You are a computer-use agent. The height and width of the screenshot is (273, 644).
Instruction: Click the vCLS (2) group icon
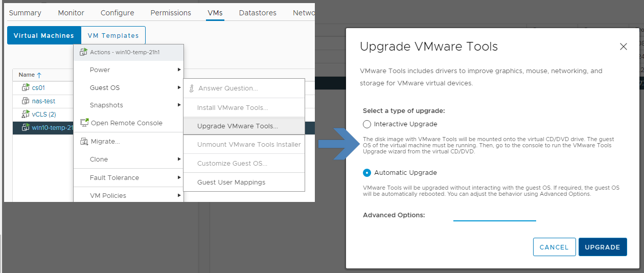(x=26, y=114)
